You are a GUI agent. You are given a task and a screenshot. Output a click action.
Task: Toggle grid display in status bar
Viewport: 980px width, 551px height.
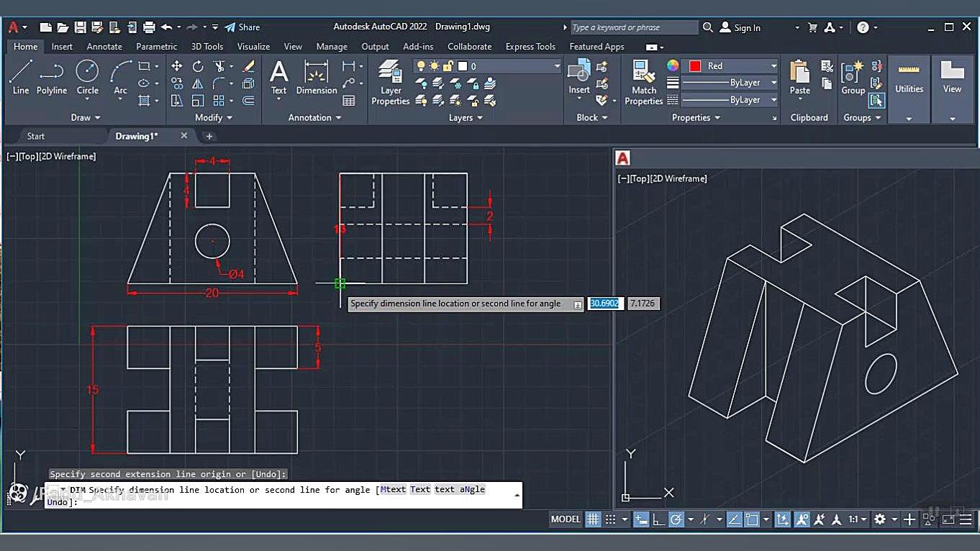(x=593, y=519)
